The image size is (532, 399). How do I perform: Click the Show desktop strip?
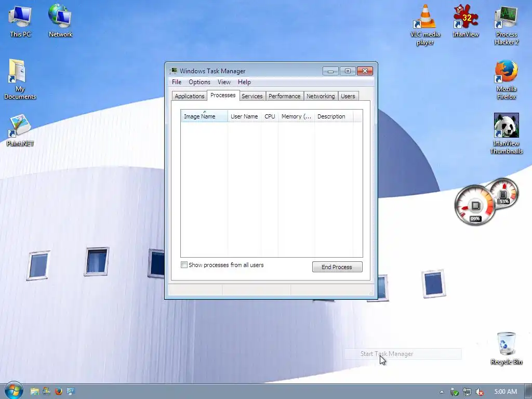tap(528, 392)
